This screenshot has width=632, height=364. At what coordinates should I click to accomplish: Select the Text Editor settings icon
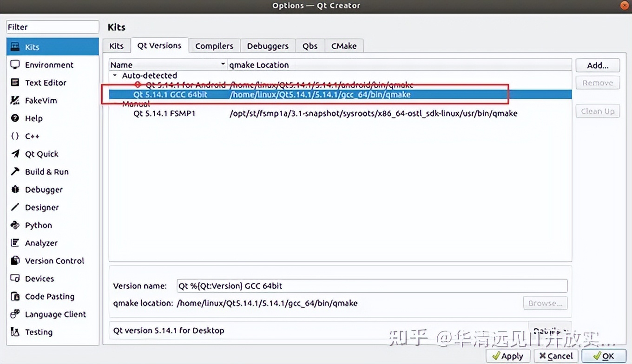click(45, 82)
